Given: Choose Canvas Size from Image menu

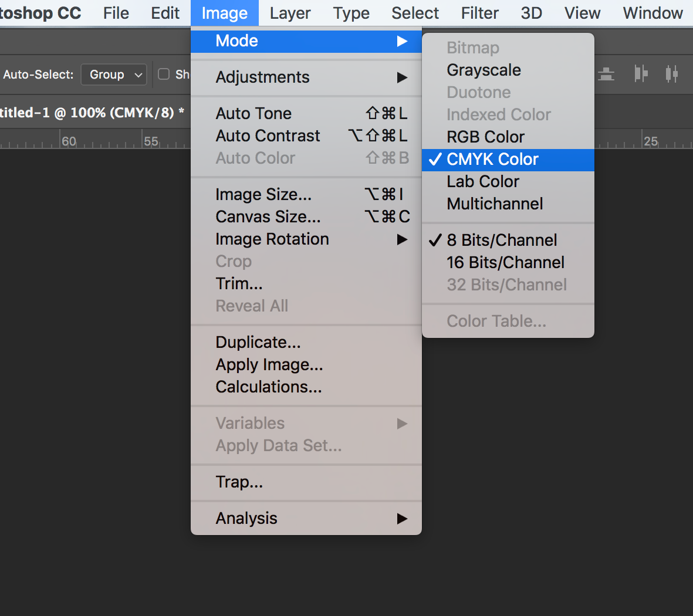Looking at the screenshot, I should pyautogui.click(x=268, y=216).
